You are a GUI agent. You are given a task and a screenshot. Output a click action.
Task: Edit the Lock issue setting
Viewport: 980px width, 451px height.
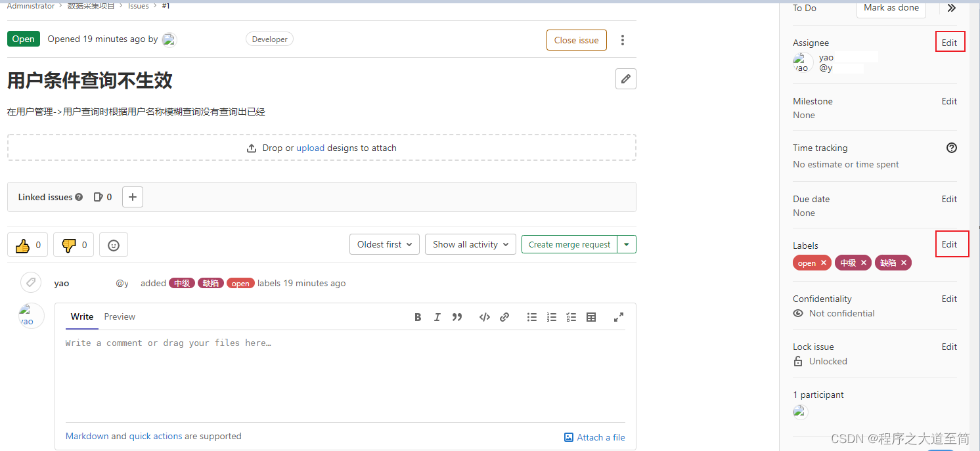tap(950, 347)
